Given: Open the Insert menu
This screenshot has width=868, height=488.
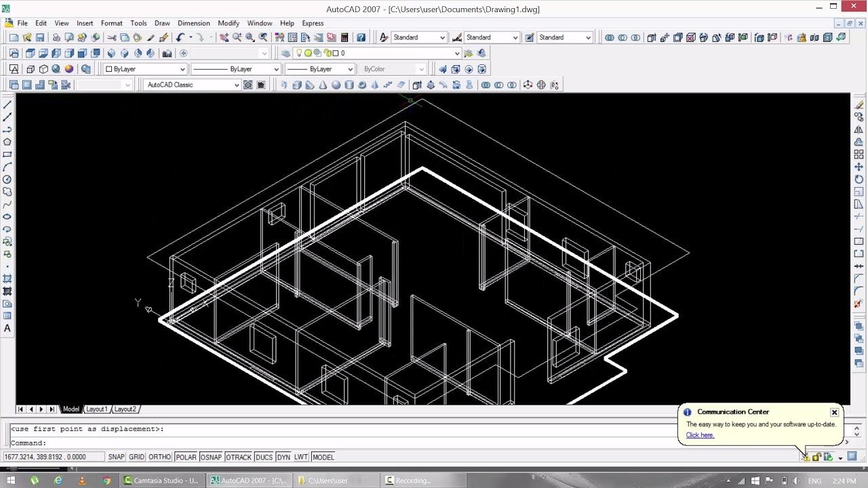Looking at the screenshot, I should [x=85, y=23].
